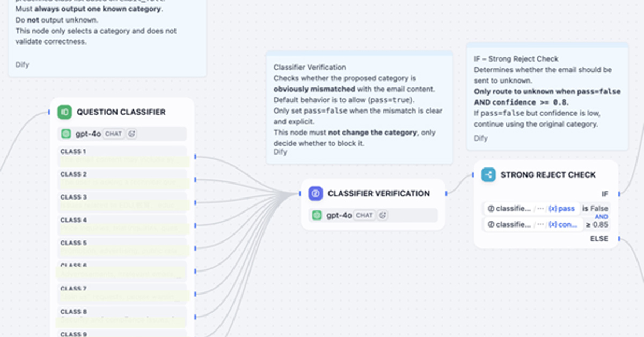Click the Dify link in the Strong Reject note
This screenshot has height=337, width=644.
(480, 138)
